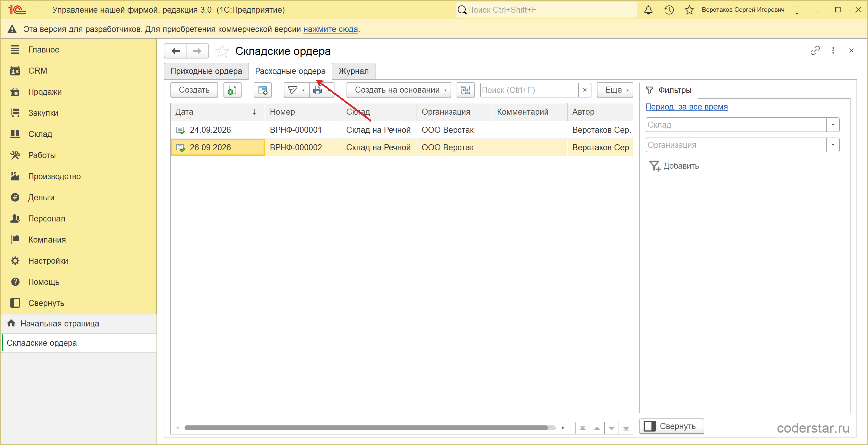Switch to Приходные ордера tab

[x=206, y=71]
